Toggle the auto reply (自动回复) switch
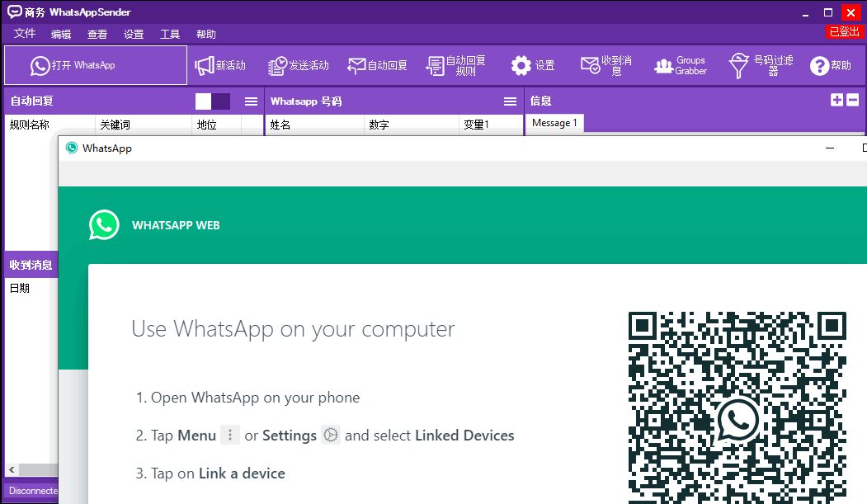The width and height of the screenshot is (867, 504). (x=212, y=101)
